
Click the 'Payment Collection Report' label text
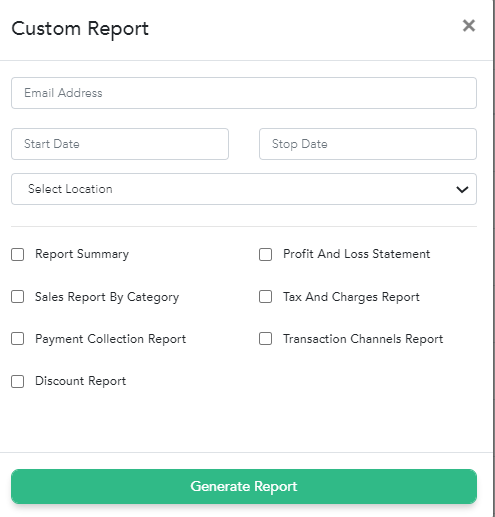(110, 339)
